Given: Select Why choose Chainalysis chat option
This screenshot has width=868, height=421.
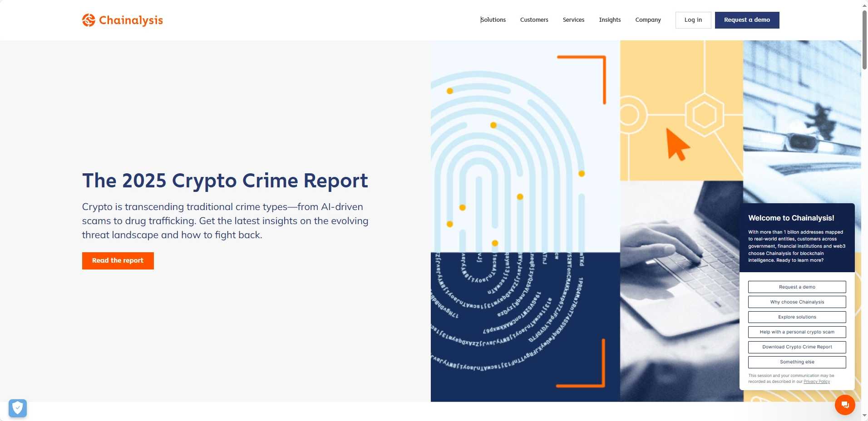Looking at the screenshot, I should pos(797,302).
